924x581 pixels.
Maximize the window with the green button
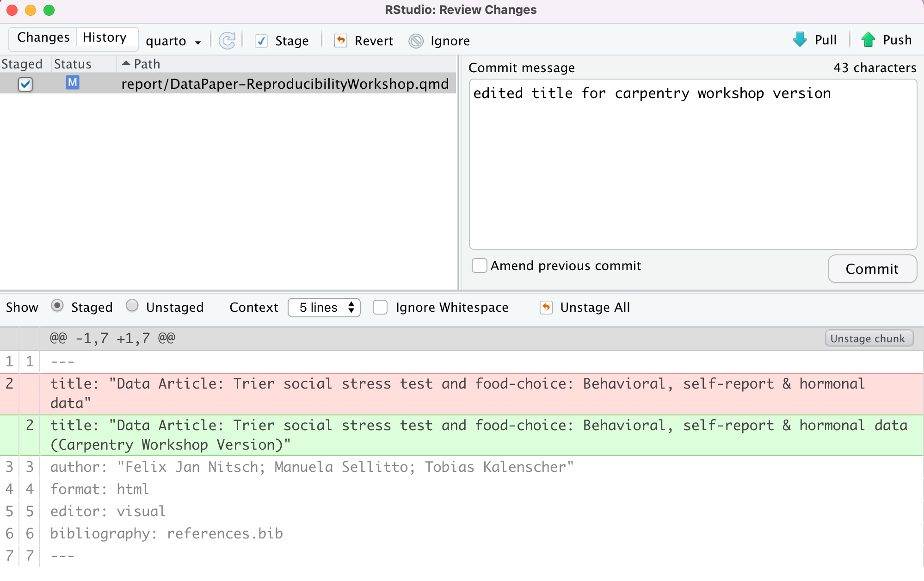point(49,10)
